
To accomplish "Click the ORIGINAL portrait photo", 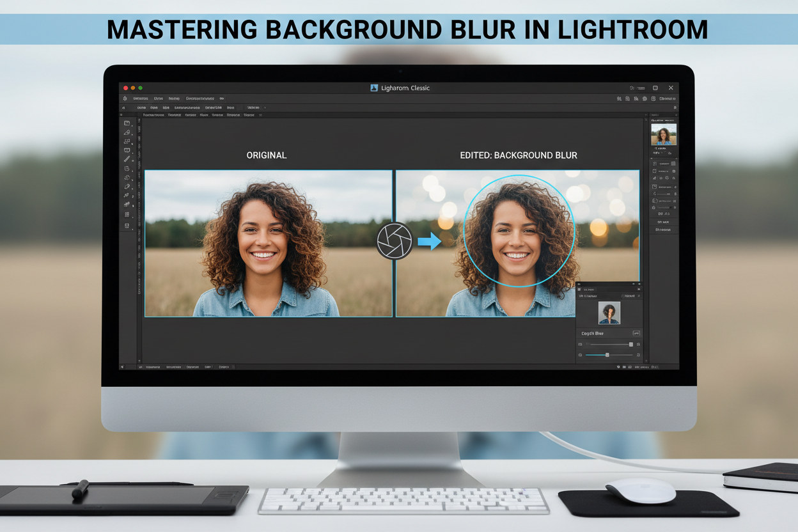I will point(269,244).
